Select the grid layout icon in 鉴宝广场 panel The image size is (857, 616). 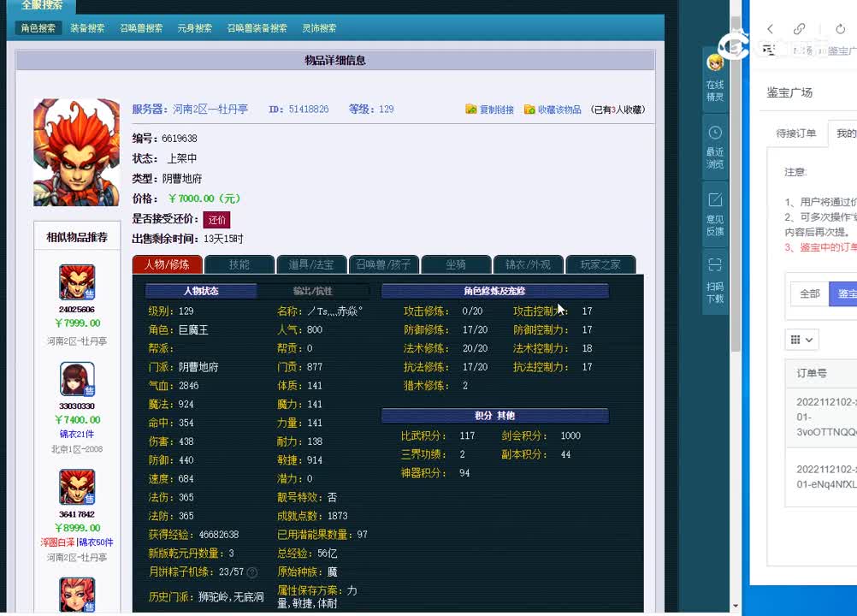click(796, 340)
